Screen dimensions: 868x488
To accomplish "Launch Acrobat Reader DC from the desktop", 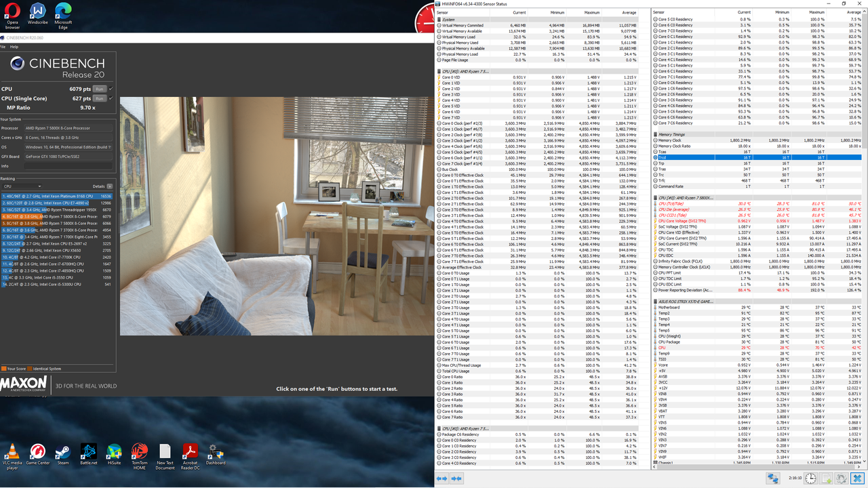I will [x=191, y=457].
